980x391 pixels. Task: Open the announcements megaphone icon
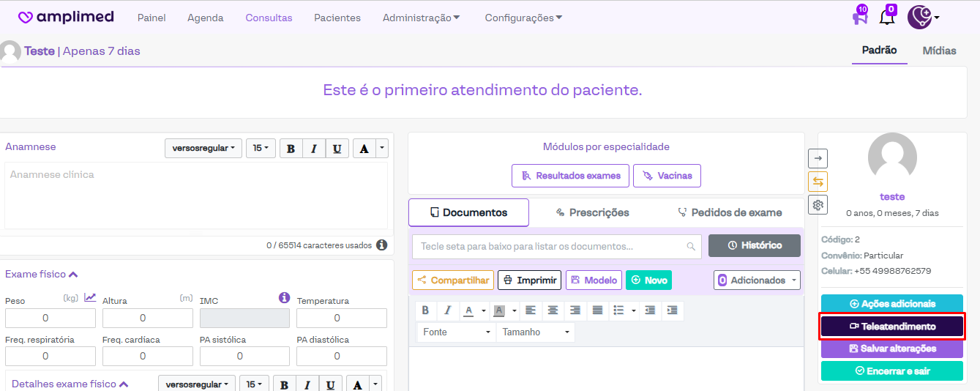click(x=860, y=18)
